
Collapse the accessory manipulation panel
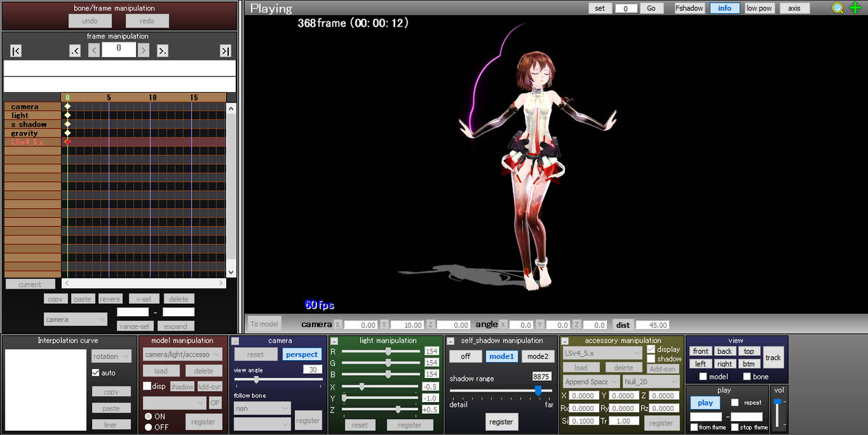[565, 341]
